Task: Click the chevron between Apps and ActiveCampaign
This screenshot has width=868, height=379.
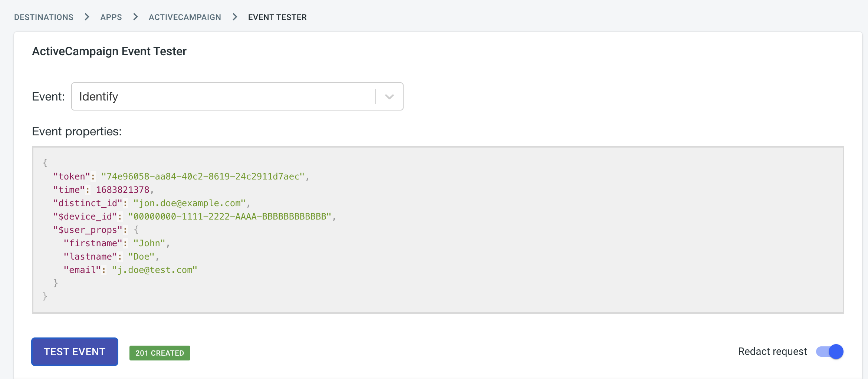Action: (x=135, y=17)
